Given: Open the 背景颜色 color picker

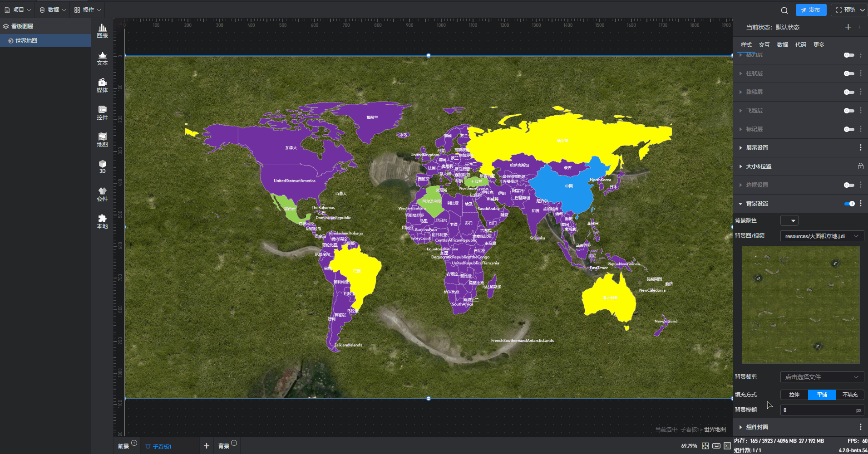Looking at the screenshot, I should pos(789,220).
